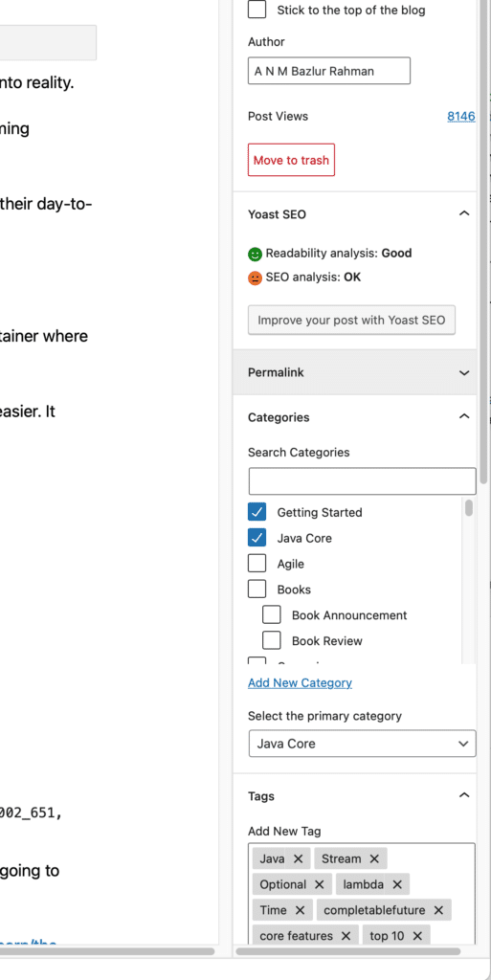Remove the completablefuture tag
The height and width of the screenshot is (980, 491).
coord(438,910)
